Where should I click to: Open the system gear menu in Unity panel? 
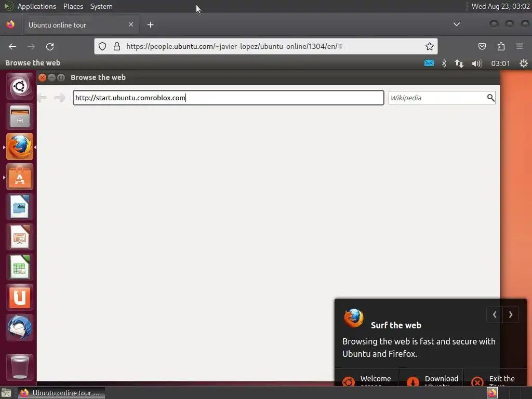524,63
